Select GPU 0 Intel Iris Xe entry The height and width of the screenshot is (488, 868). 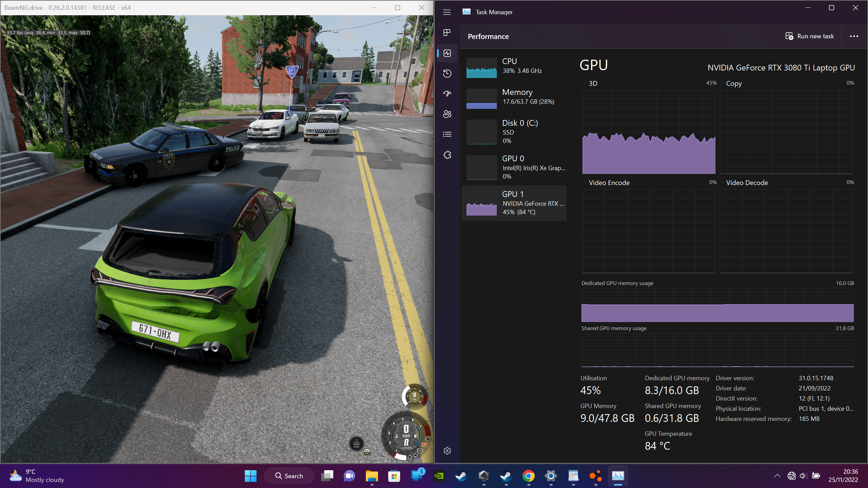click(514, 167)
